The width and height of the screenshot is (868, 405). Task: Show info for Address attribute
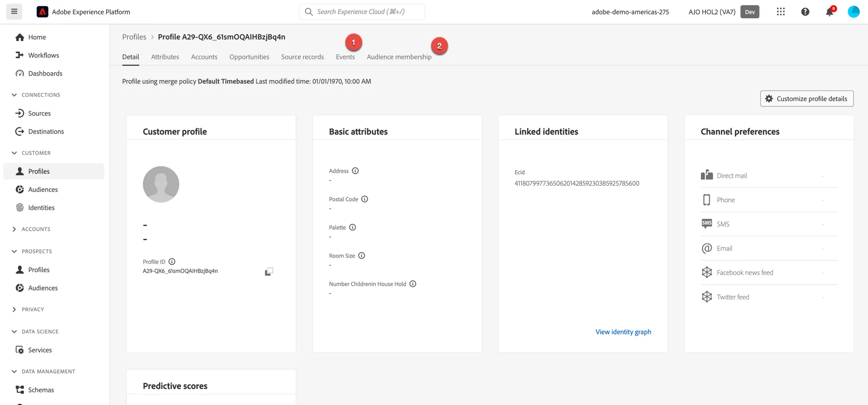(x=355, y=171)
